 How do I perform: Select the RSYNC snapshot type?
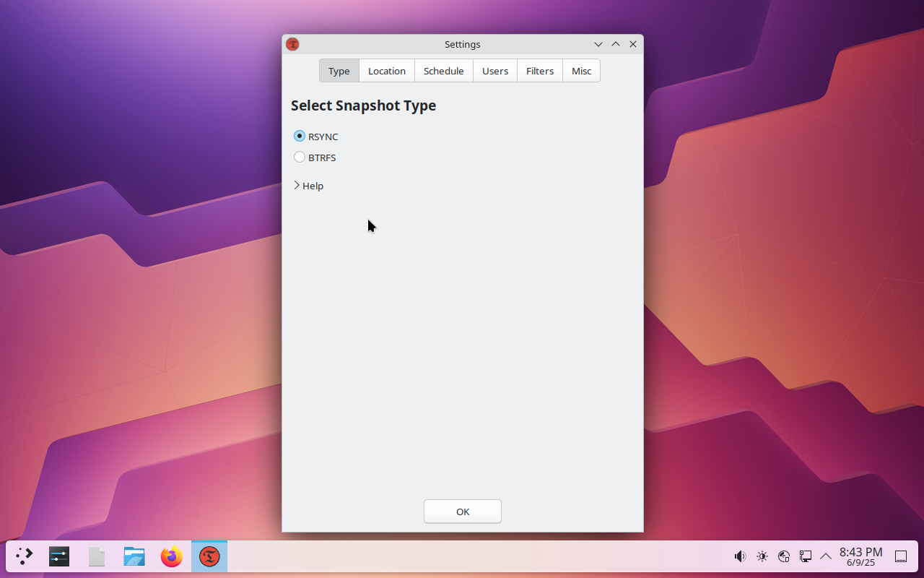316,136
